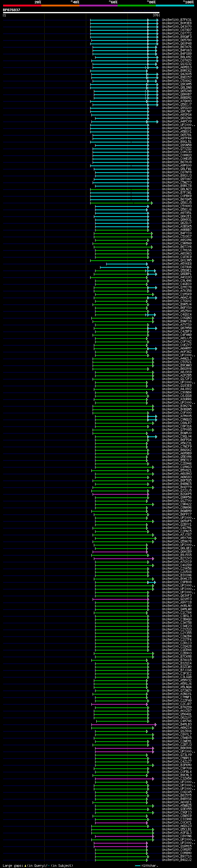Click the UniRef100_C2B903 label
This screenshot has height=868, width=197.
[x=176, y=653]
